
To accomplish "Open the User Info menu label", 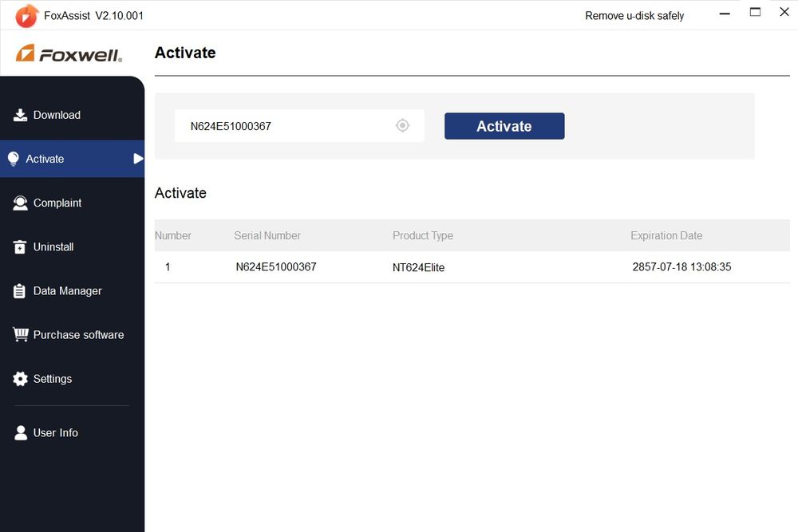I will (56, 433).
